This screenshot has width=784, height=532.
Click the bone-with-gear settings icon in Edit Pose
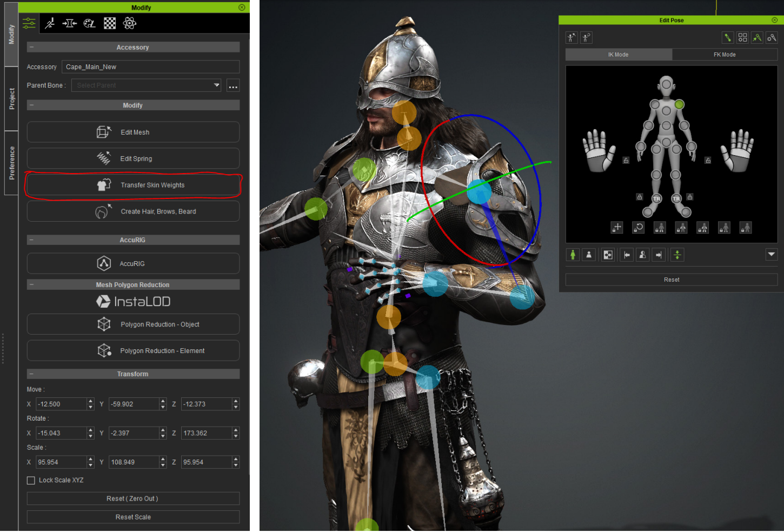pyautogui.click(x=772, y=37)
